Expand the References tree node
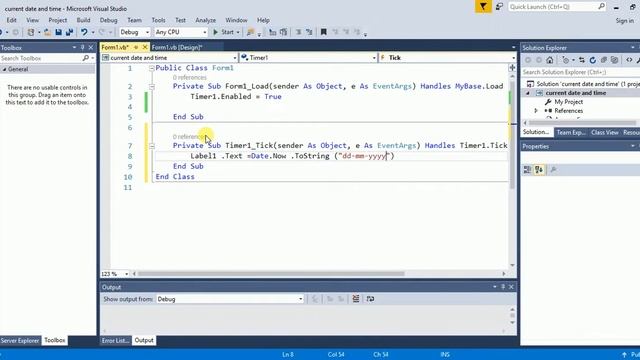 [x=536, y=111]
